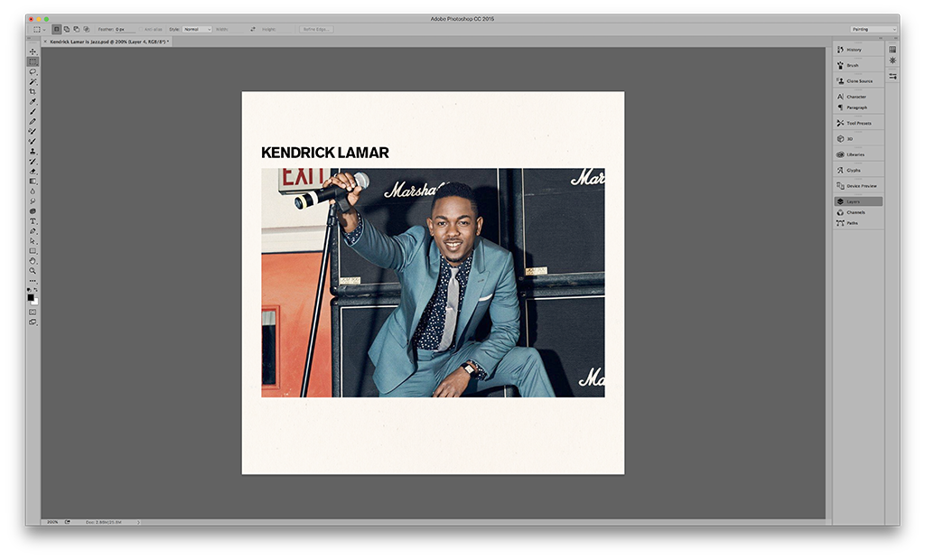This screenshot has height=560, width=925.
Task: Select the Path Selection arrow tool
Action: [x=33, y=241]
